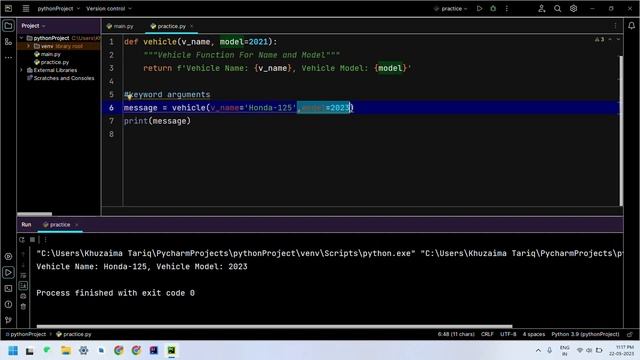Open the Git version control tool window
Viewport: 640px width, 360px height.
pos(8,320)
